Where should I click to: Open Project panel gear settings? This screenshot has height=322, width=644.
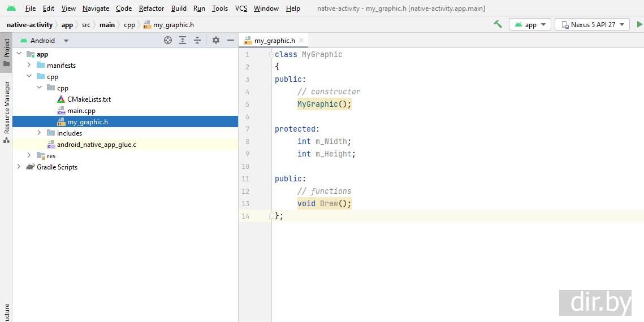[215, 40]
